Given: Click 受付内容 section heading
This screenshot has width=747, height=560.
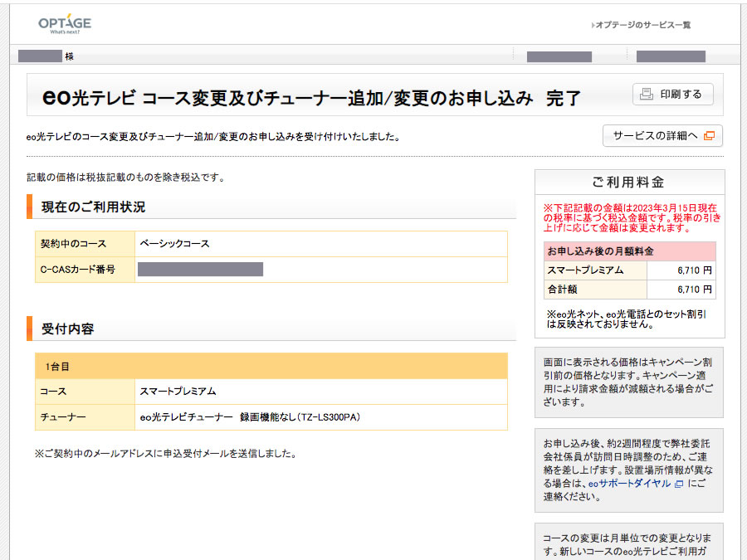Looking at the screenshot, I should [68, 329].
